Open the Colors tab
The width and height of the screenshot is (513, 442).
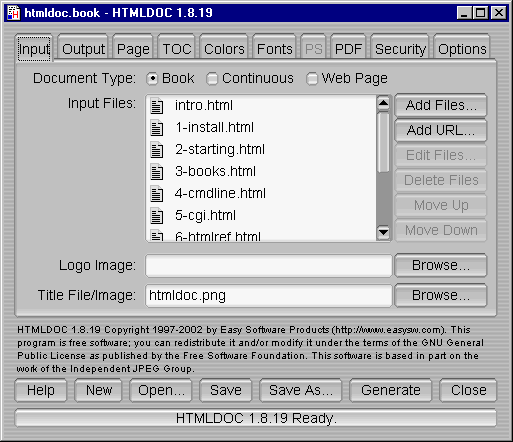click(x=224, y=49)
